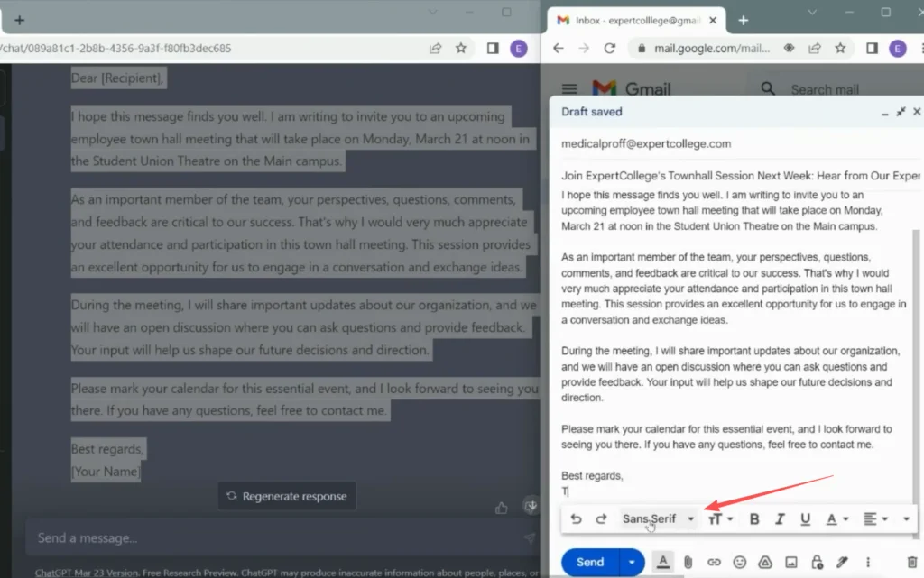Discard draft with trash icon
The image size is (924, 578).
click(x=911, y=563)
